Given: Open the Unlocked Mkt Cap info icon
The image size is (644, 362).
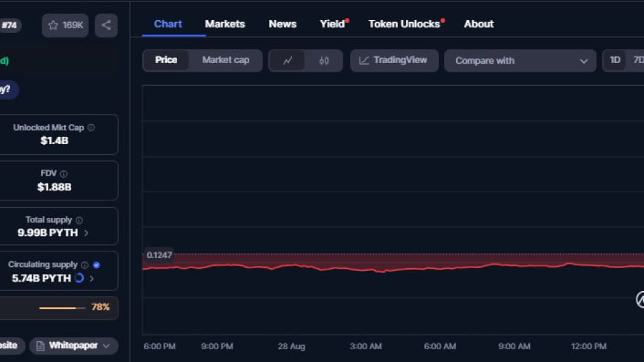Looking at the screenshot, I should [91, 127].
